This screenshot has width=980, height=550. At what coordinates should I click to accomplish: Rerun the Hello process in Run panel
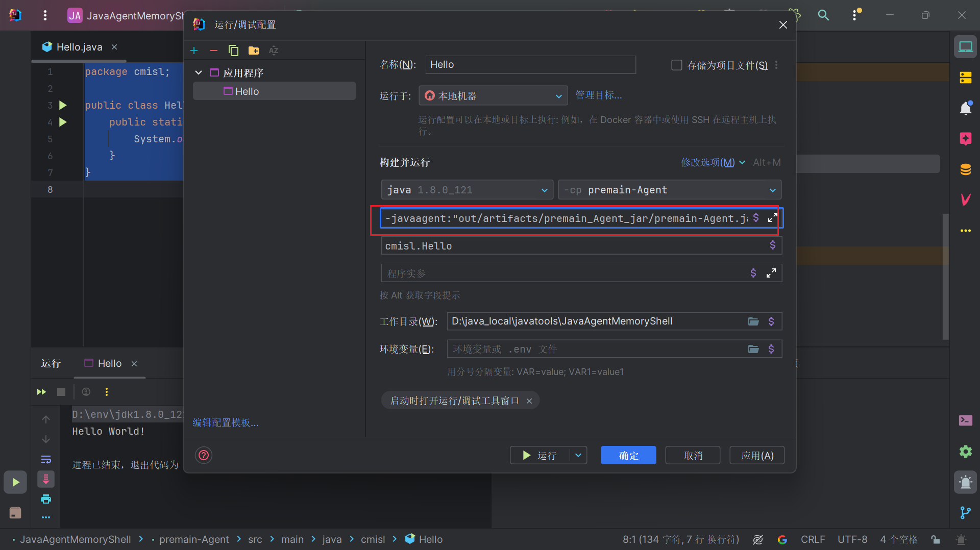pos(41,392)
